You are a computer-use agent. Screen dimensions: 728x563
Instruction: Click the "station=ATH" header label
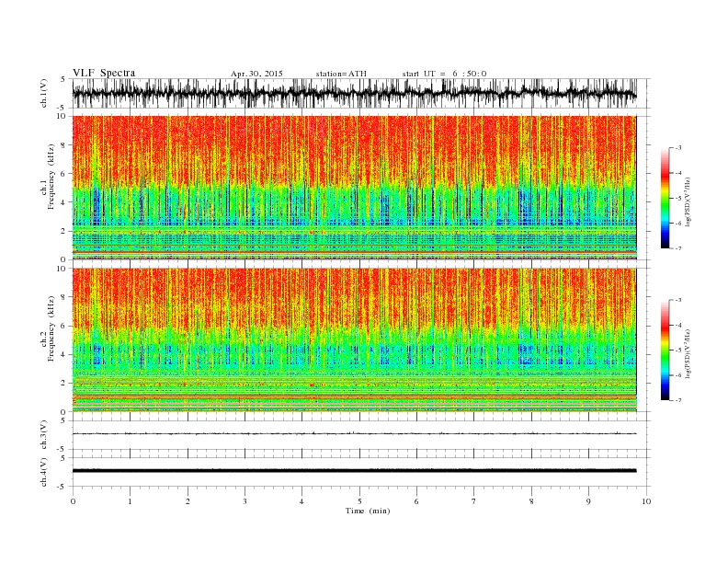tap(341, 74)
